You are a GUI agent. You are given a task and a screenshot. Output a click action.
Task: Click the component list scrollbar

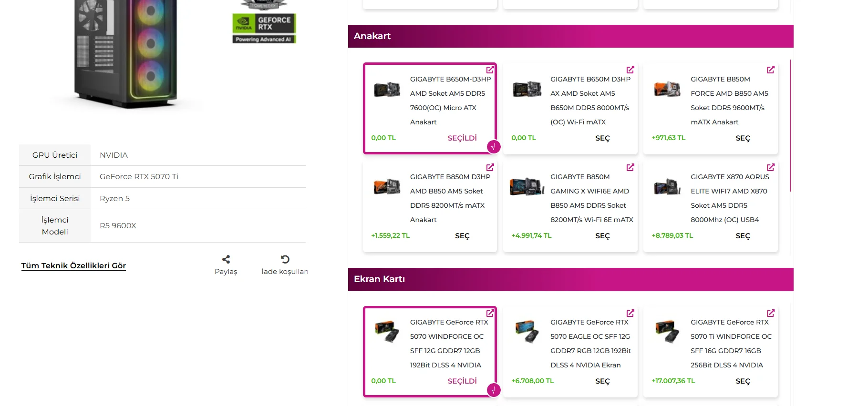(x=790, y=125)
